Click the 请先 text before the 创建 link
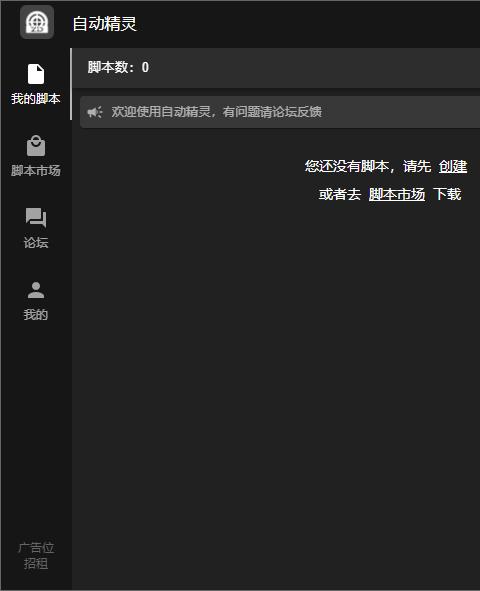The width and height of the screenshot is (480, 591). [417, 166]
